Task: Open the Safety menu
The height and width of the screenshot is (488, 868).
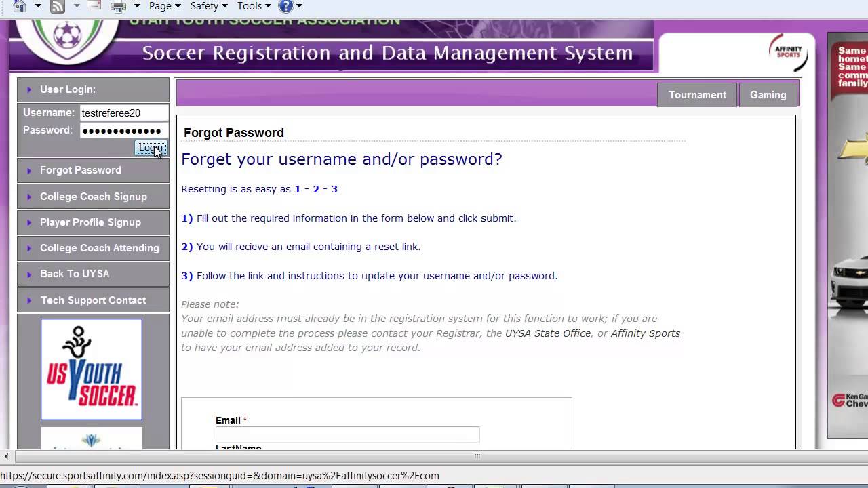Action: 208,6
